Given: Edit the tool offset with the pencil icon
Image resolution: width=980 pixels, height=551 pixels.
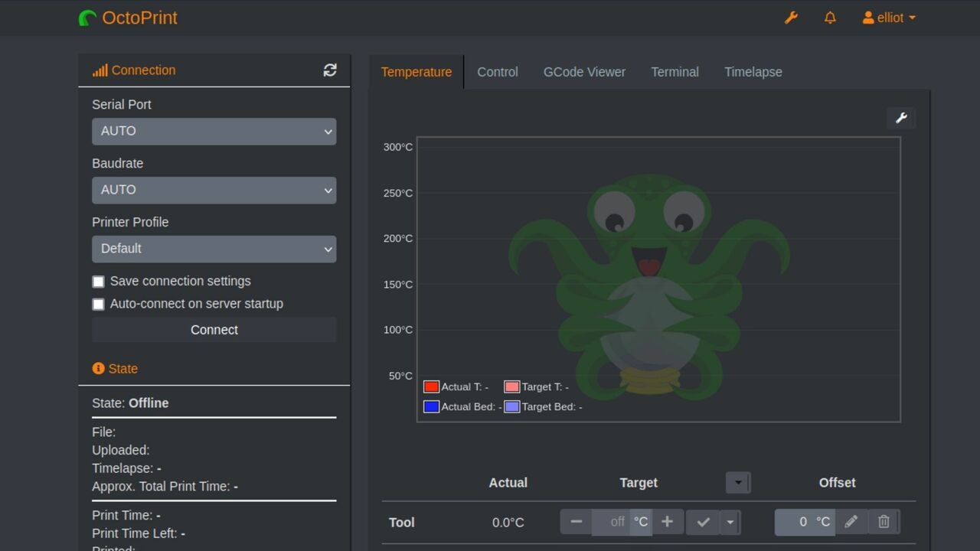Looking at the screenshot, I should point(851,521).
